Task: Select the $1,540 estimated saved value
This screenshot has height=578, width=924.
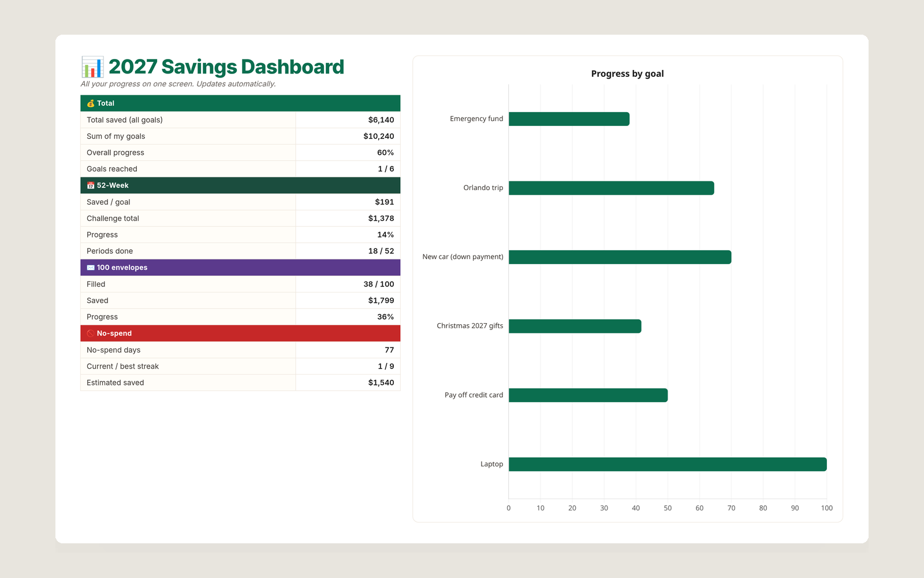Action: [381, 383]
